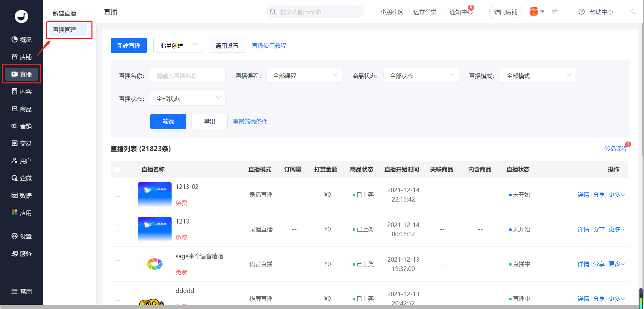Expand the 批量创建 dropdown
The image size is (644, 309).
[178, 45]
